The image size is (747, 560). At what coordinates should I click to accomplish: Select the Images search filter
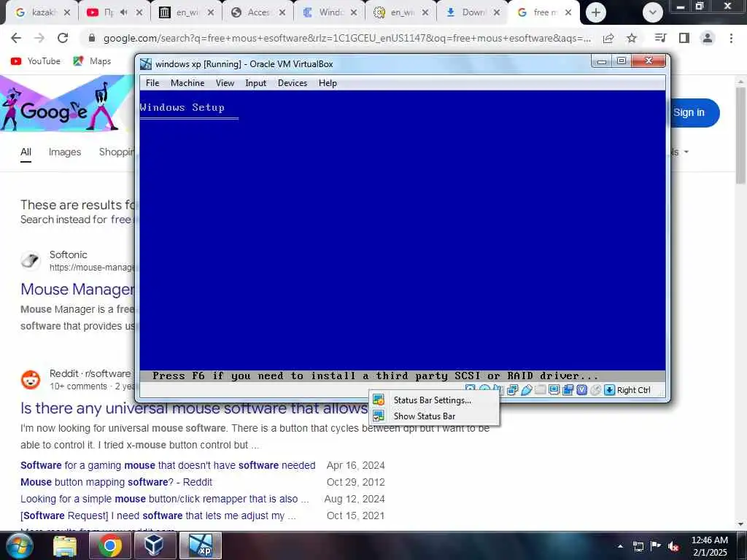[65, 152]
